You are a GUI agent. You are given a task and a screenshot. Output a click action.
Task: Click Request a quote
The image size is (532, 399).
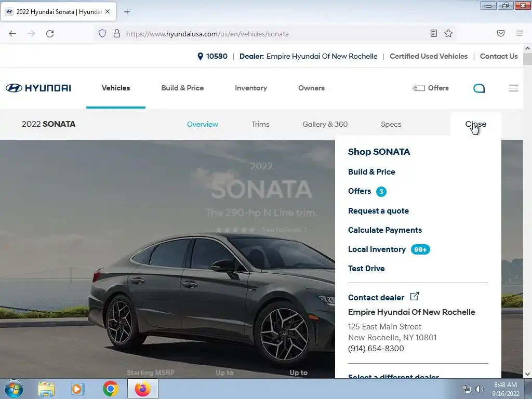pos(378,211)
